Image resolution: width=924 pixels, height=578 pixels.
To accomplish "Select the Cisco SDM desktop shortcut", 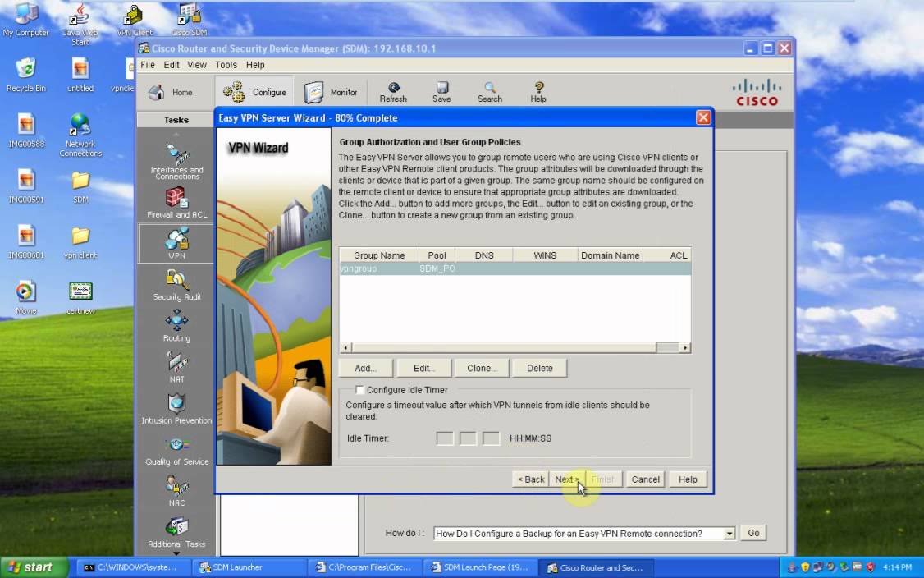I will (x=190, y=20).
